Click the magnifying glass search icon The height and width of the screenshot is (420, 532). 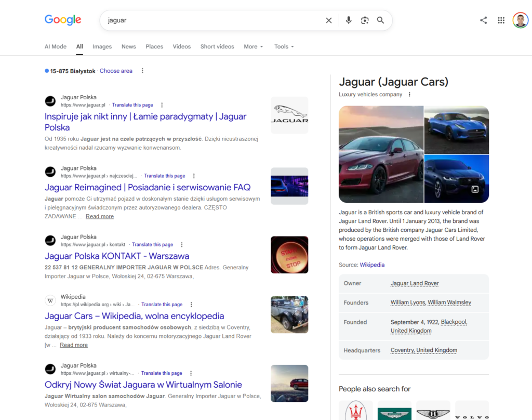tap(381, 20)
